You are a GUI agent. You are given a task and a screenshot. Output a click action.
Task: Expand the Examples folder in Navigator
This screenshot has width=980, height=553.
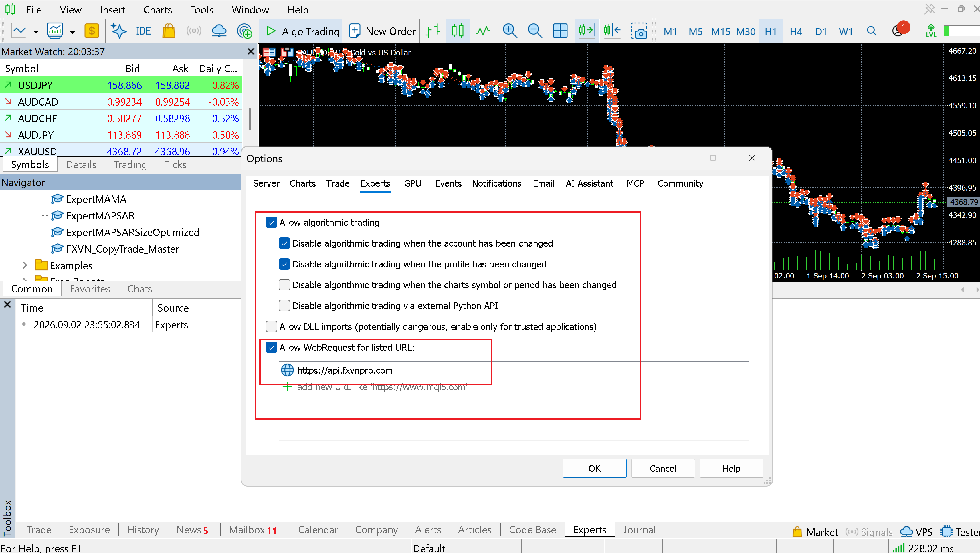point(25,265)
